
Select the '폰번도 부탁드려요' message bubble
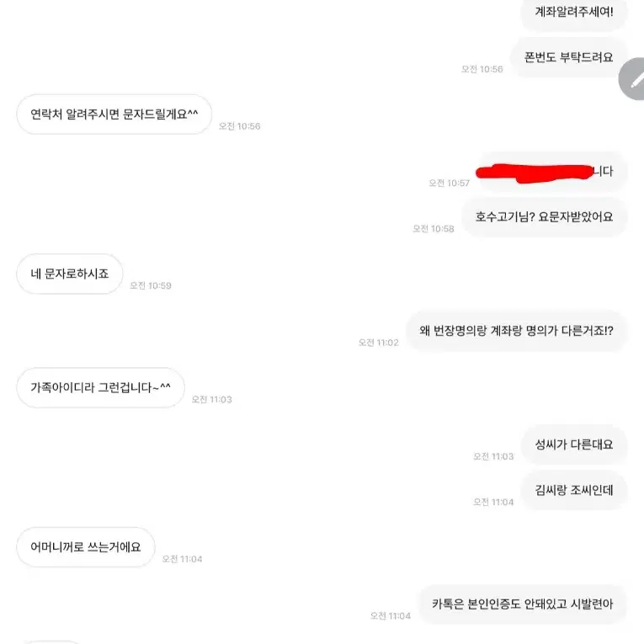[x=568, y=57]
